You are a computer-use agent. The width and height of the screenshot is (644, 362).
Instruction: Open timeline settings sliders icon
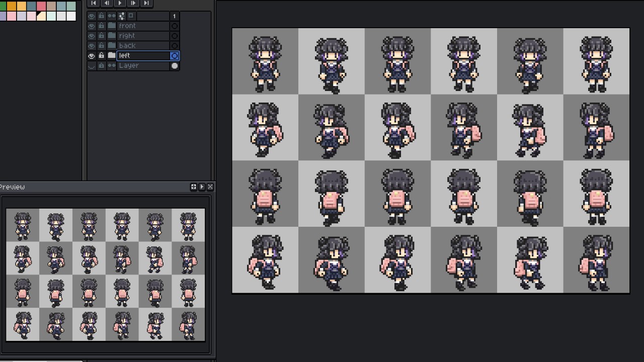click(121, 16)
